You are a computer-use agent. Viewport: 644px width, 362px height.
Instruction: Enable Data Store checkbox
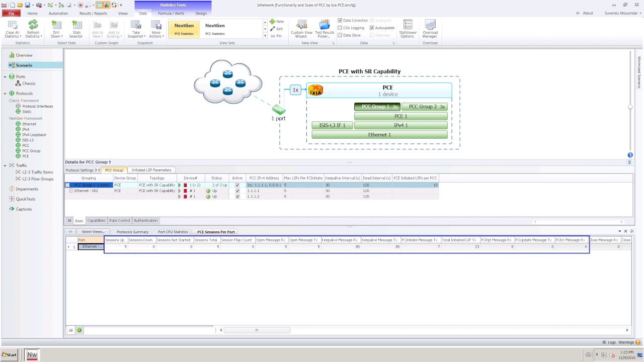(340, 35)
